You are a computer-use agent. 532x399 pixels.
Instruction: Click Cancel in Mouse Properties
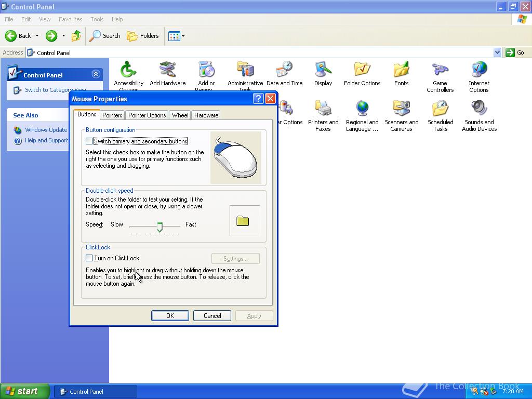pyautogui.click(x=212, y=315)
